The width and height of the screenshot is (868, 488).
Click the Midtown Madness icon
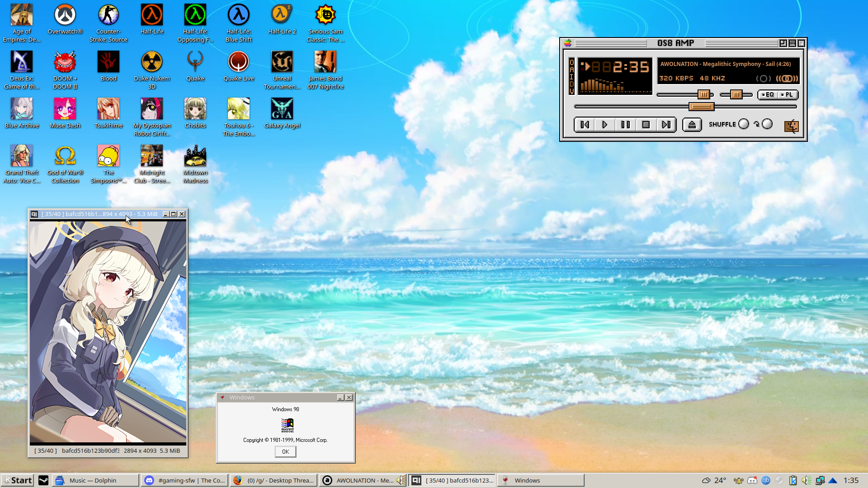point(195,164)
